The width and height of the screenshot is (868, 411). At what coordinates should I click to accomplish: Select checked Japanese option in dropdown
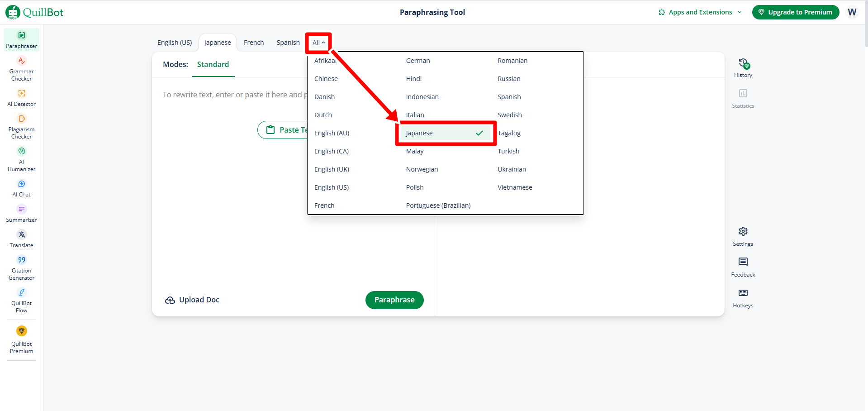pos(446,133)
